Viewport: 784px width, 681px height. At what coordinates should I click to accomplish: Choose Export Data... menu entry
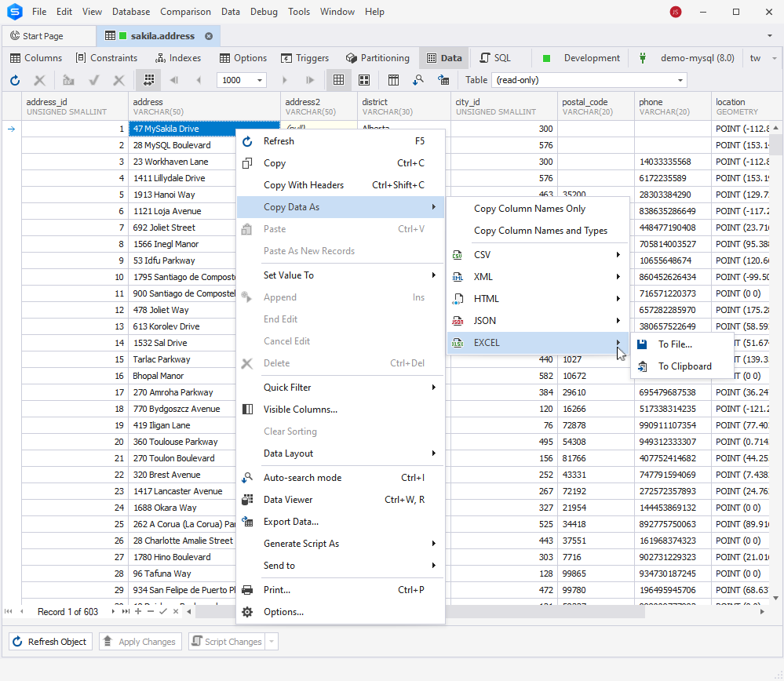[341, 522]
